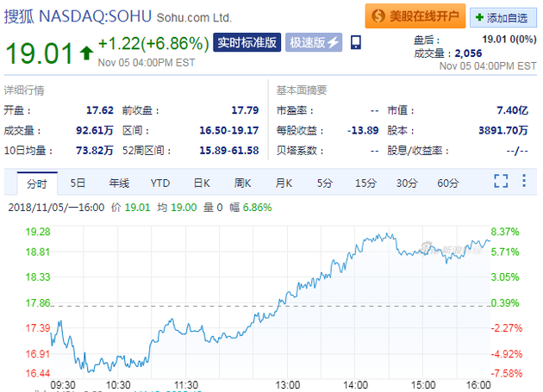The image size is (543, 392).
Task: Select the 30分 chart tab
Action: pyautogui.click(x=407, y=183)
